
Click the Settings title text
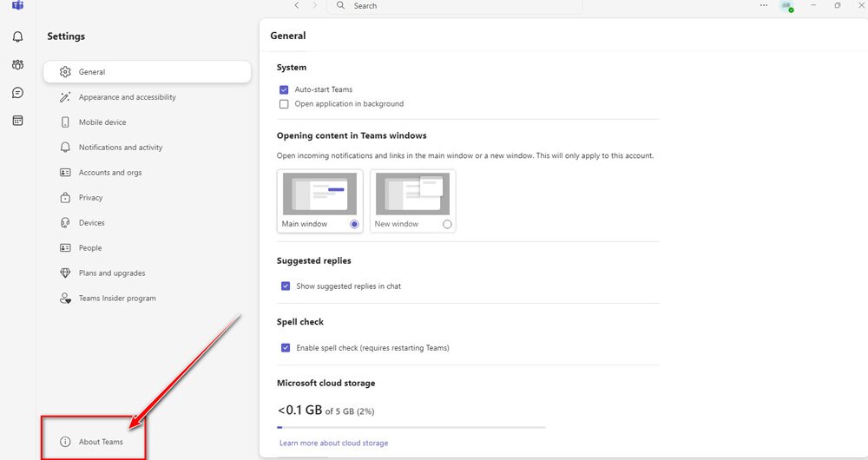(x=66, y=36)
